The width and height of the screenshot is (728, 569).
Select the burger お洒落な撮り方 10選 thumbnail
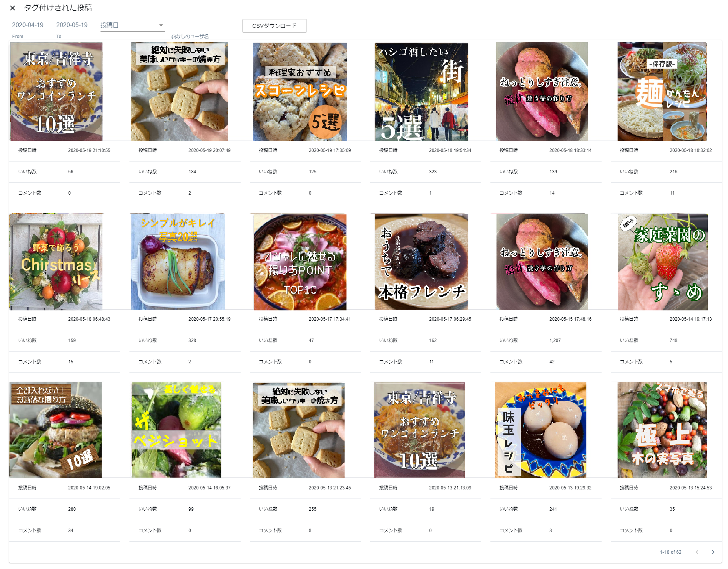pos(56,430)
